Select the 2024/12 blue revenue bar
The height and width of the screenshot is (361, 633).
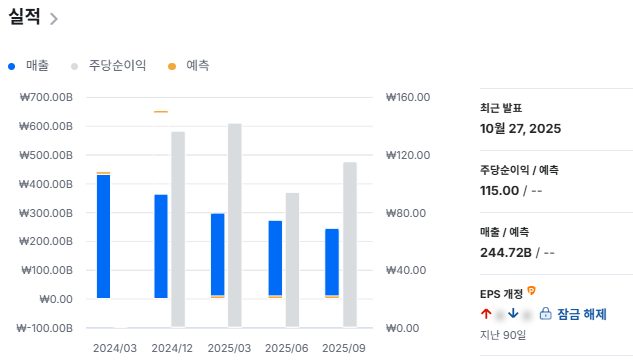pos(161,246)
